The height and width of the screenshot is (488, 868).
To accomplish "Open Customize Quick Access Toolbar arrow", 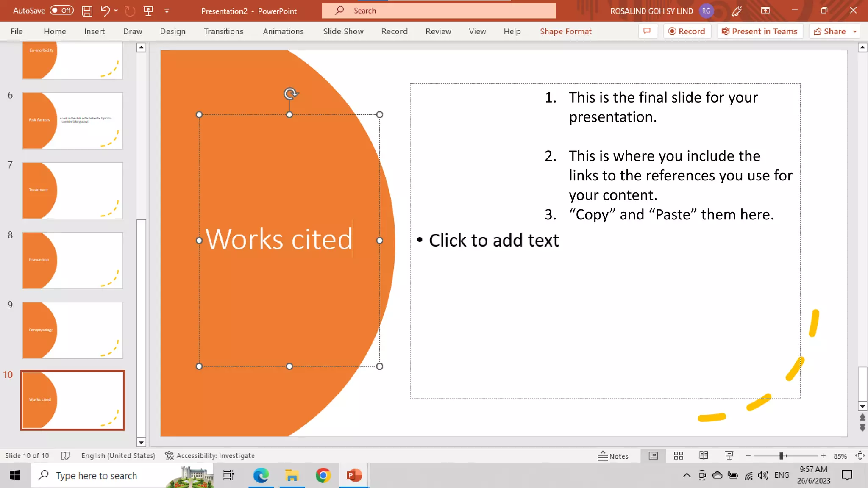I will pyautogui.click(x=167, y=11).
